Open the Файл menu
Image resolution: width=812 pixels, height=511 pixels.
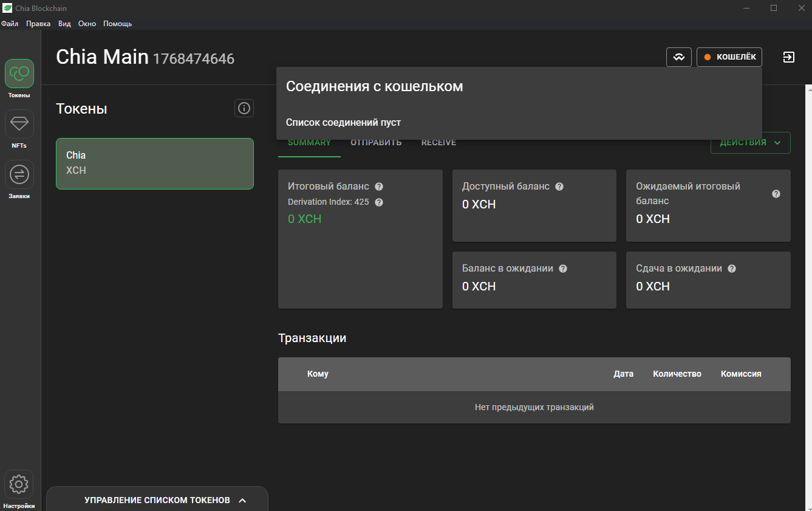coord(10,24)
